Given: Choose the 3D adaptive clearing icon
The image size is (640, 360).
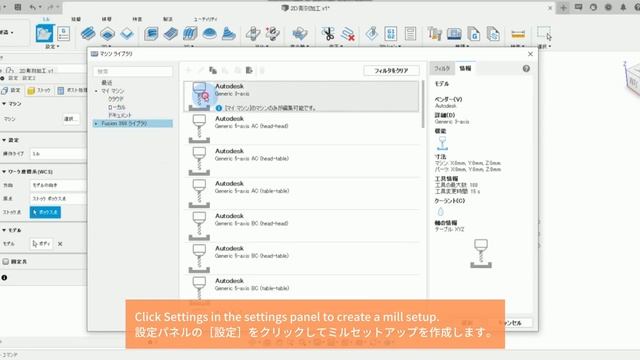Looking at the screenshot, I should point(151,33).
